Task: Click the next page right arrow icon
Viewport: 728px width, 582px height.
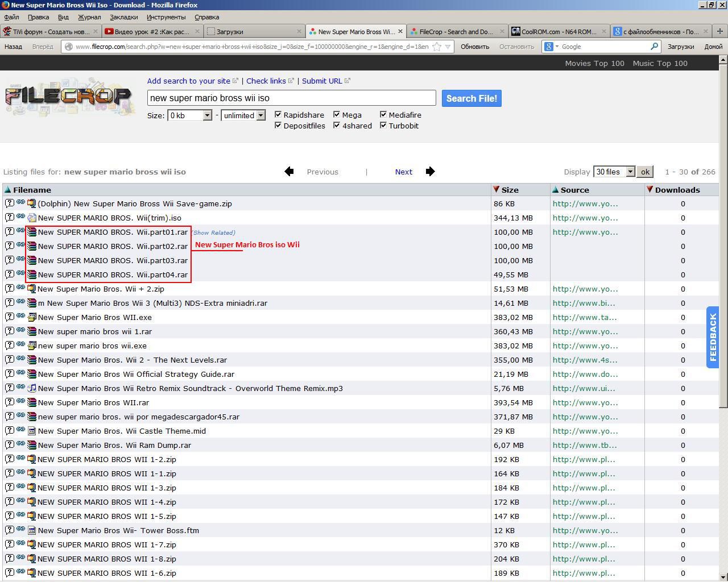Action: click(430, 172)
